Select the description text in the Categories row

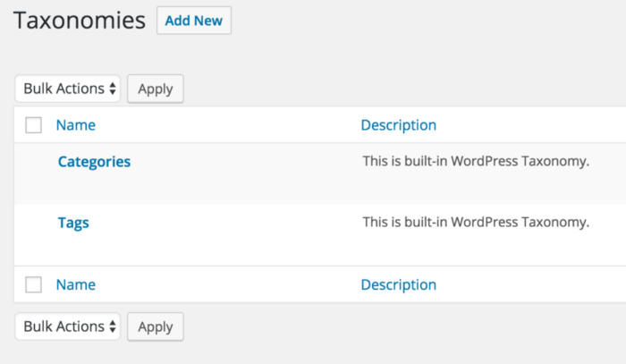(x=476, y=161)
